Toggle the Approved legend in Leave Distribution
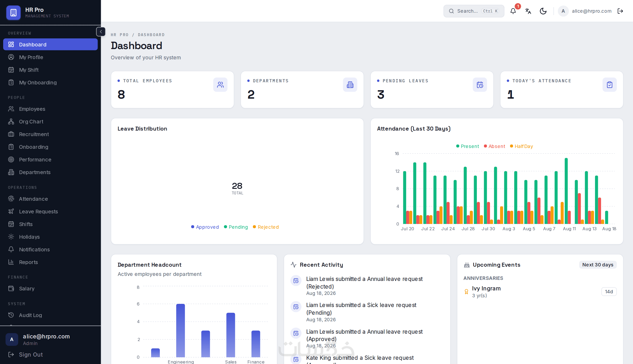This screenshot has height=364, width=633. tap(205, 227)
